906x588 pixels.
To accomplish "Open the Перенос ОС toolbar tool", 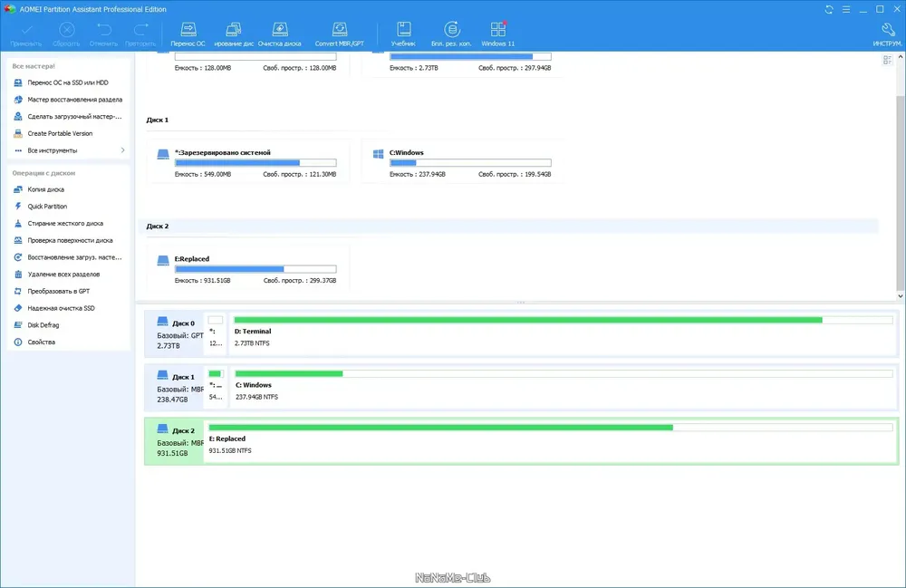I will pos(188,34).
